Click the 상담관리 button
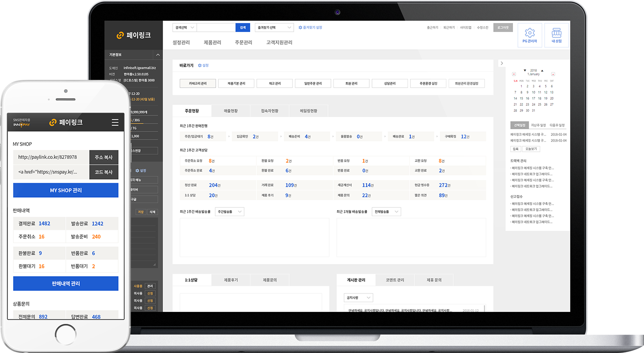The image size is (644, 353). pyautogui.click(x=389, y=83)
